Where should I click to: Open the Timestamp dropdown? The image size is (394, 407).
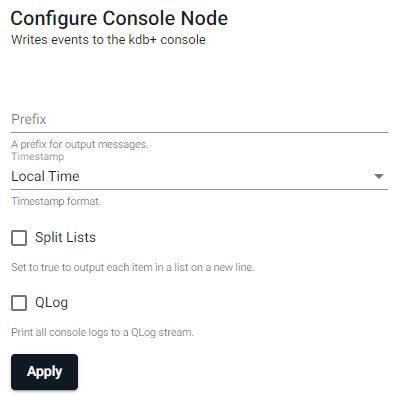(199, 176)
